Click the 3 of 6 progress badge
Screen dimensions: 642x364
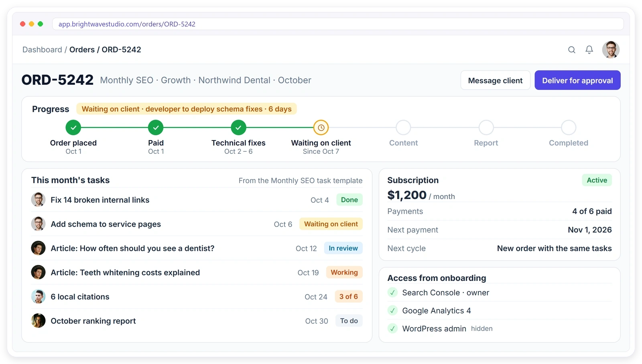(x=348, y=297)
